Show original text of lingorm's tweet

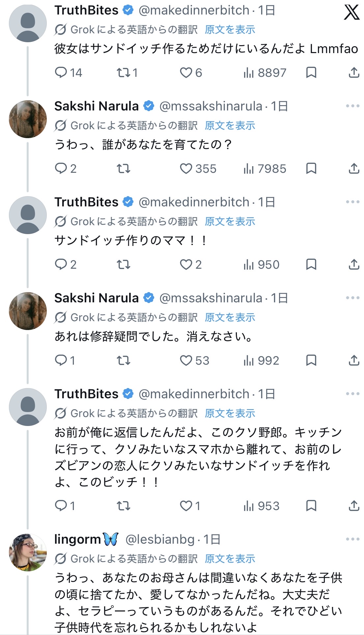(x=230, y=559)
